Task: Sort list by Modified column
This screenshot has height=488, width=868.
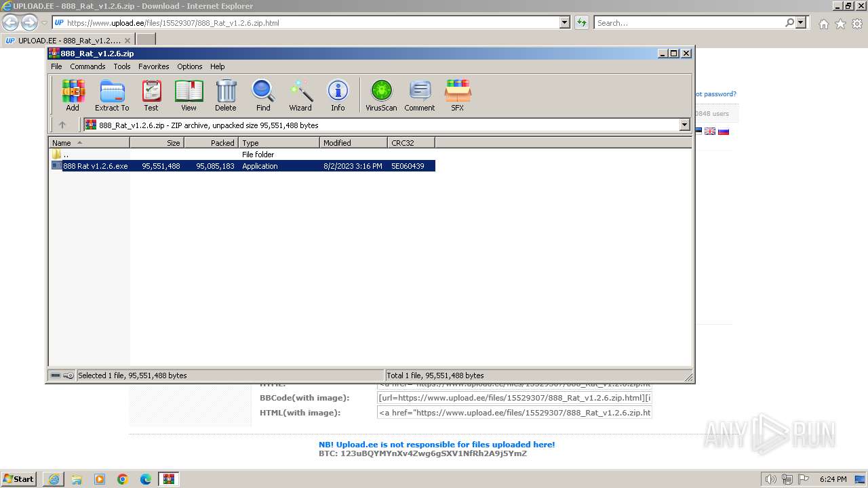Action: [353, 143]
